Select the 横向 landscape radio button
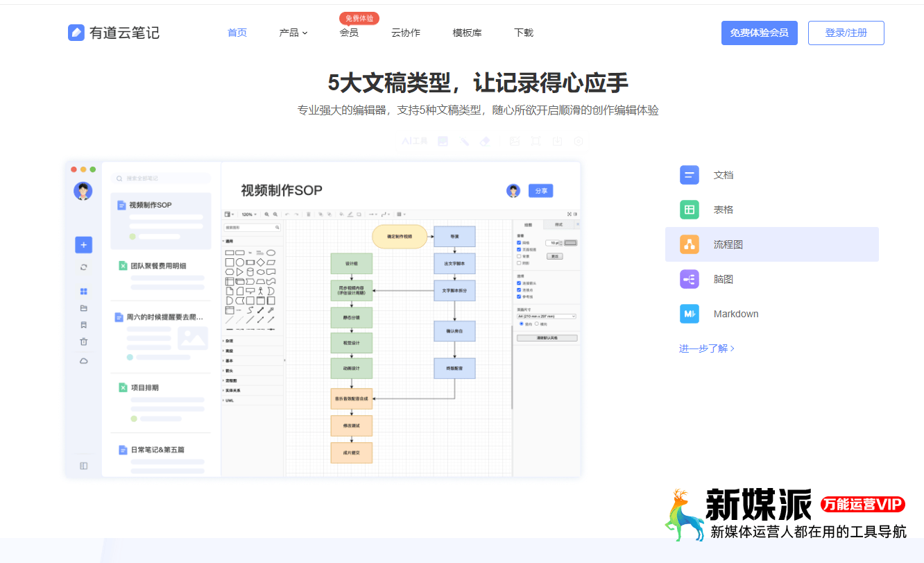The image size is (924, 563). click(537, 323)
